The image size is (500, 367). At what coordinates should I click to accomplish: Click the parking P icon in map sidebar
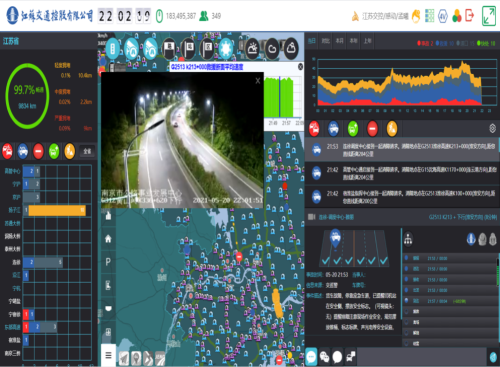[108, 262]
